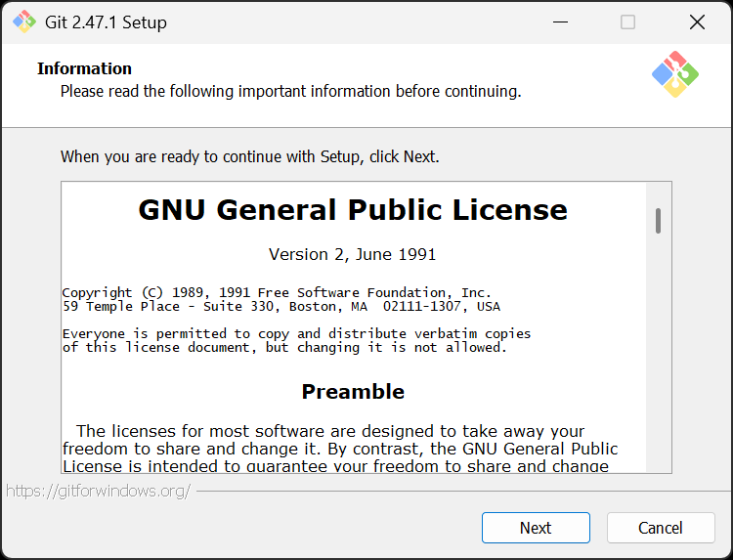Open the gitforwindows.org link
Screen dimensions: 733x560
tap(98, 491)
